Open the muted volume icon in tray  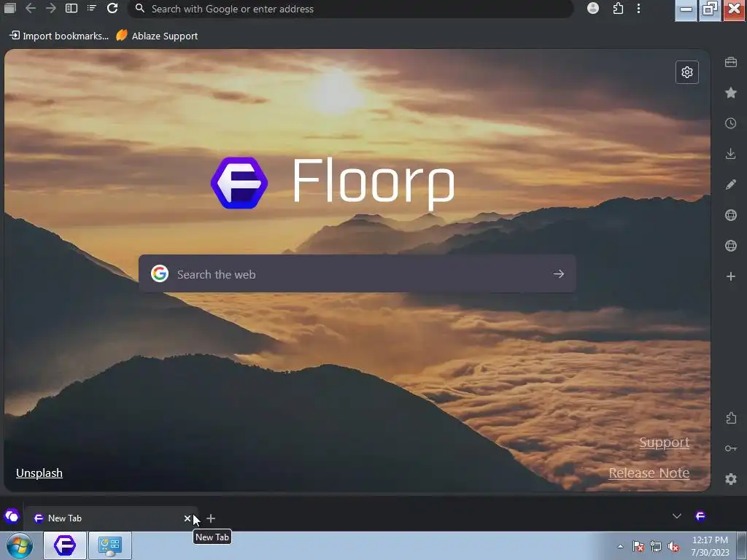click(x=673, y=546)
